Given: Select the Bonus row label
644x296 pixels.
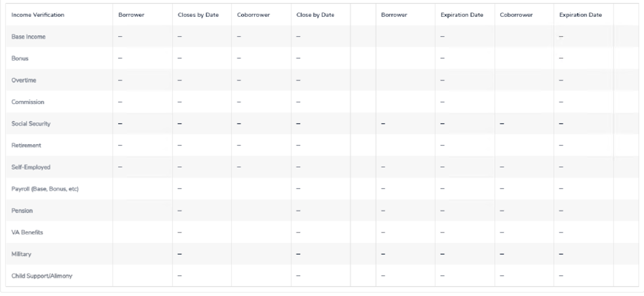Looking at the screenshot, I should click(x=20, y=58).
